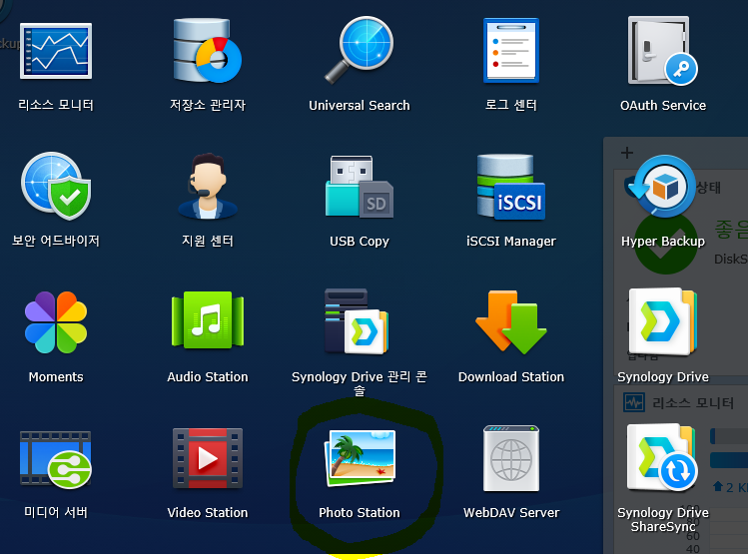Open the Moments app
The width and height of the screenshot is (748, 560).
[56, 322]
